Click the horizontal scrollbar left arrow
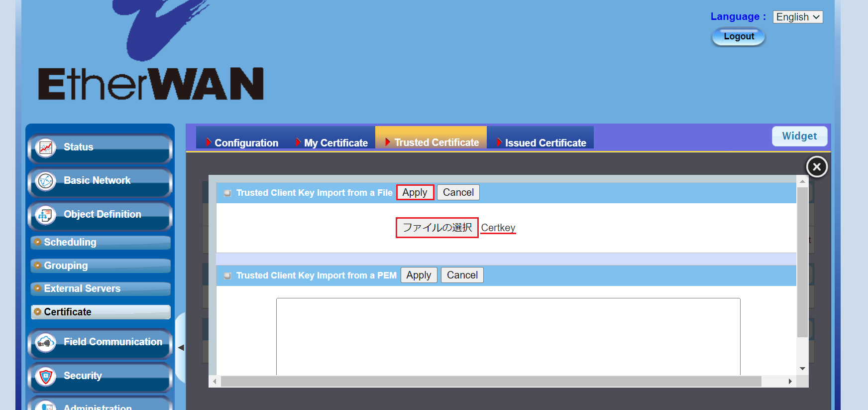This screenshot has width=868, height=410. 215,381
